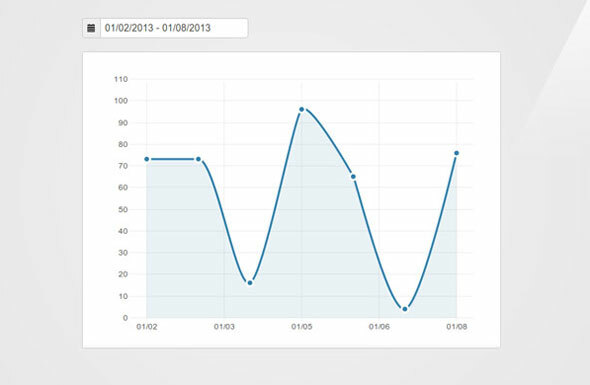Image resolution: width=590 pixels, height=385 pixels.
Task: Click the 01/03 x-axis label
Action: 224,327
